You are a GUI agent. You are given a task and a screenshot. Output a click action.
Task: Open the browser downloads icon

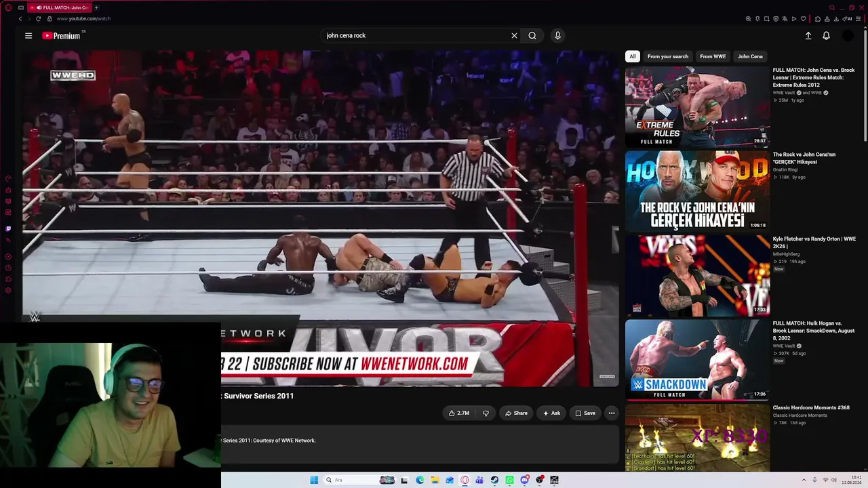coord(836,19)
